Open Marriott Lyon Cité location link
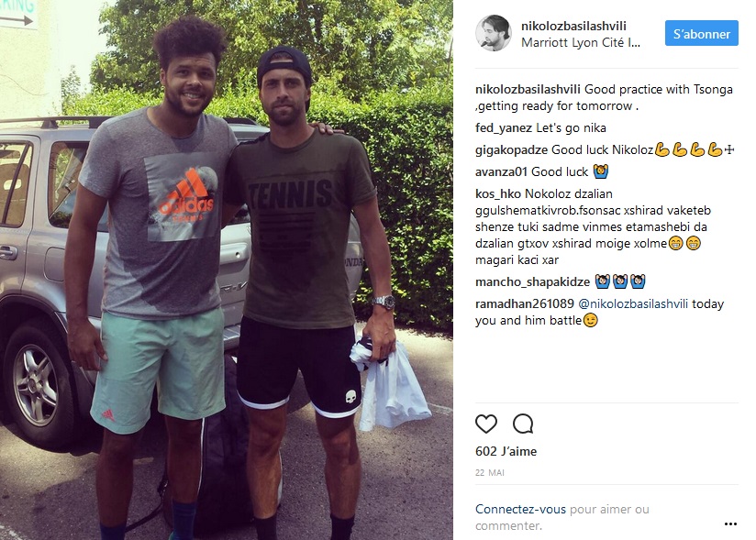Image resolution: width=756 pixels, height=540 pixels. click(x=581, y=42)
